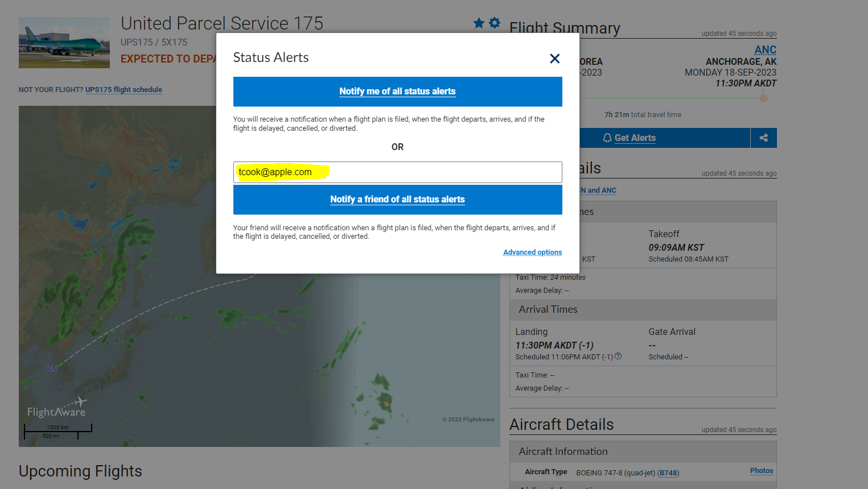
Task: Click the scheduled landing help icon
Action: 618,357
